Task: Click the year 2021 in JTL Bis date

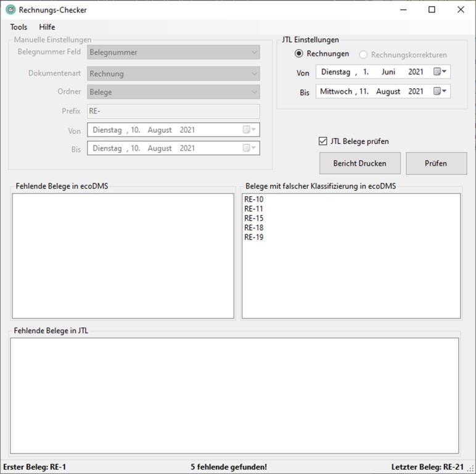Action: tap(416, 91)
